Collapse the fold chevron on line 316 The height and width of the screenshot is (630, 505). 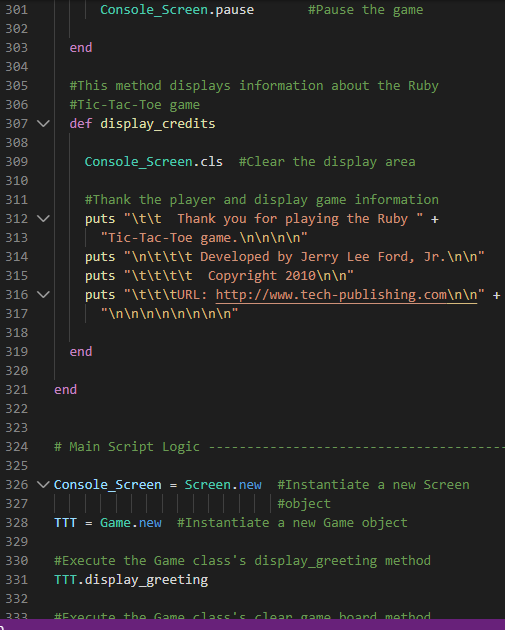click(x=43, y=295)
